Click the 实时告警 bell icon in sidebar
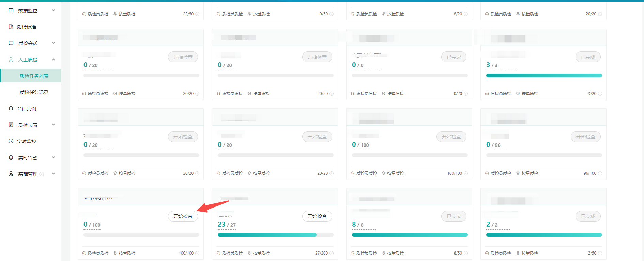This screenshot has height=261, width=644. [x=11, y=157]
